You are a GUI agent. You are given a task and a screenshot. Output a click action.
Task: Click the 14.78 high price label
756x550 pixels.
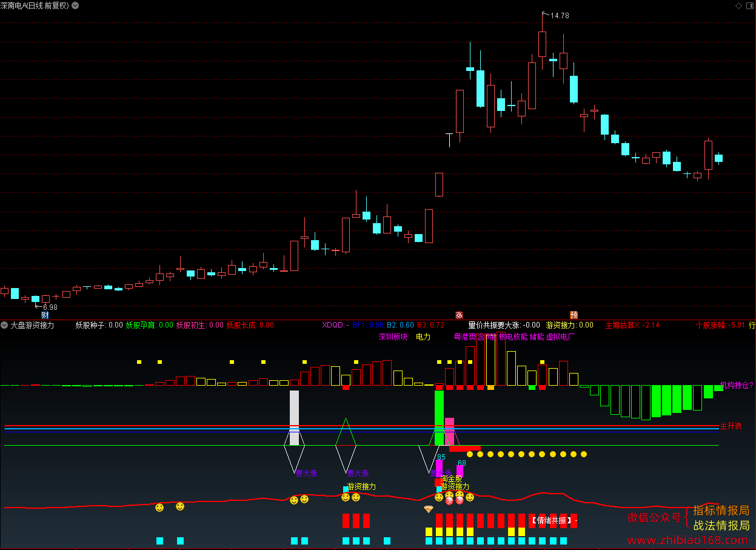click(x=560, y=16)
